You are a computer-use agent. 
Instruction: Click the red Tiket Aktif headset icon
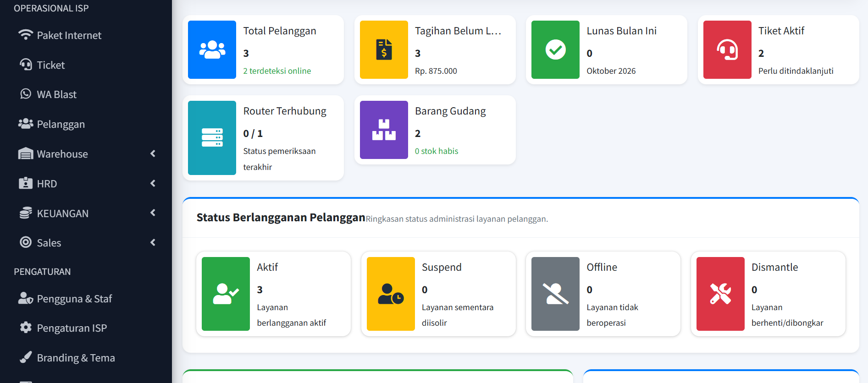(727, 49)
